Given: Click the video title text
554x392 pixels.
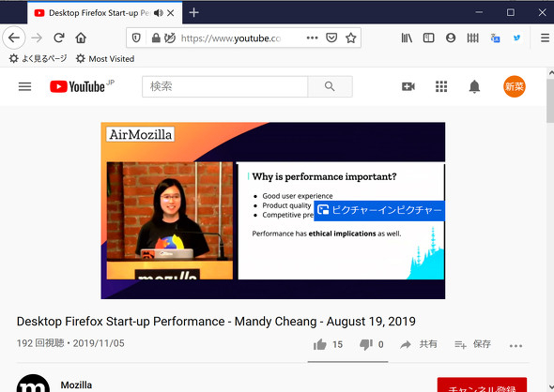Looking at the screenshot, I should point(216,322).
